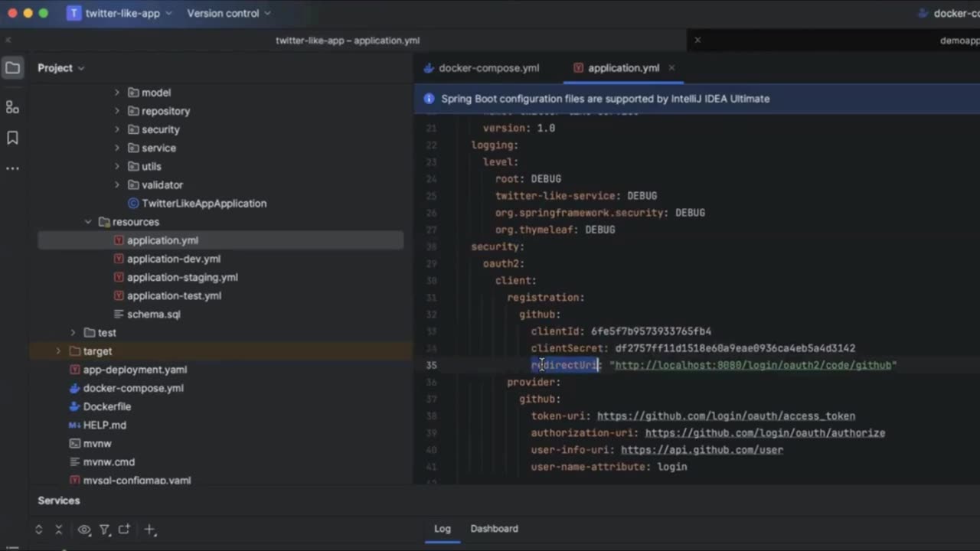Select app-deployment.yaml in project tree

coord(135,370)
